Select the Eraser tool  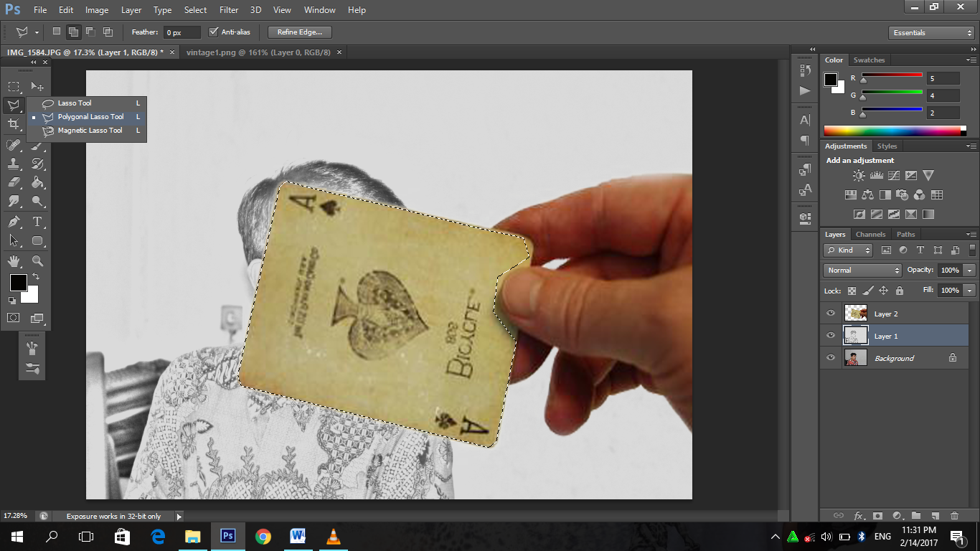(14, 183)
